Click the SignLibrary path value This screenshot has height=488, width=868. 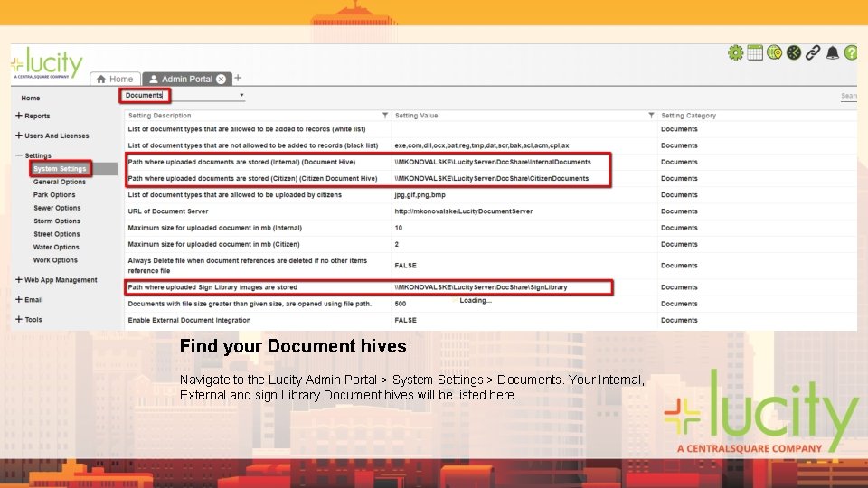pos(481,287)
